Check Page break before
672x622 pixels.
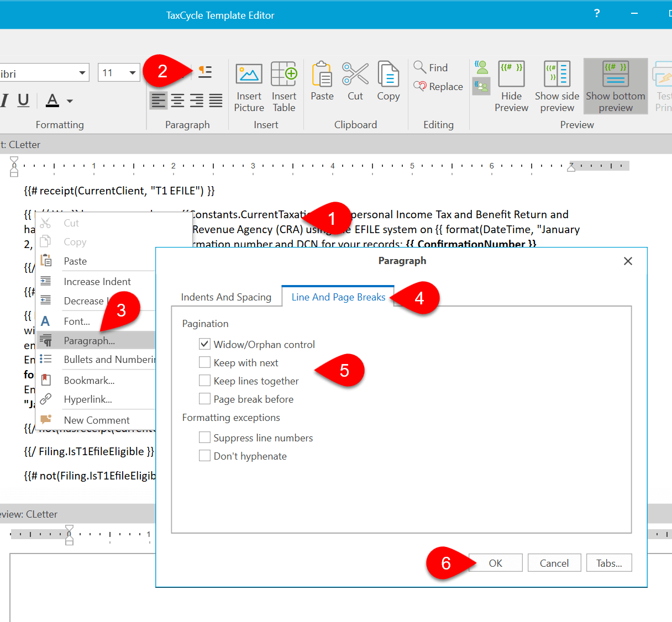[x=204, y=399]
